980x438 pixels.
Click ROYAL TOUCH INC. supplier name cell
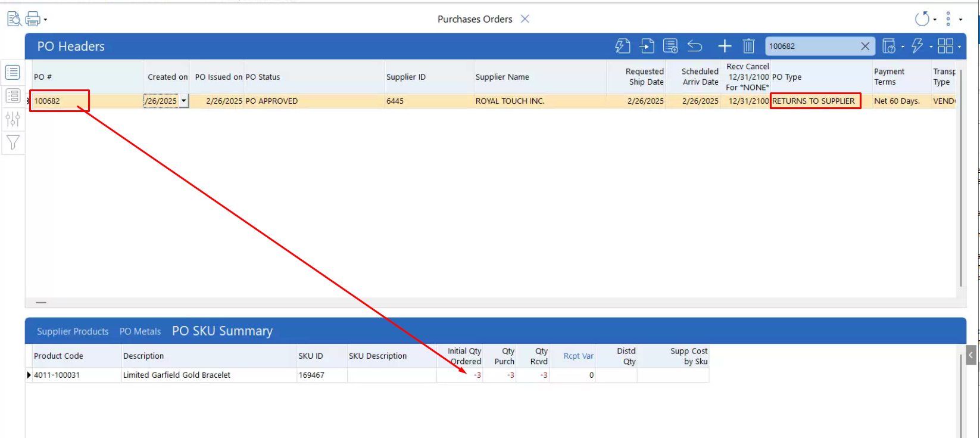(x=540, y=101)
